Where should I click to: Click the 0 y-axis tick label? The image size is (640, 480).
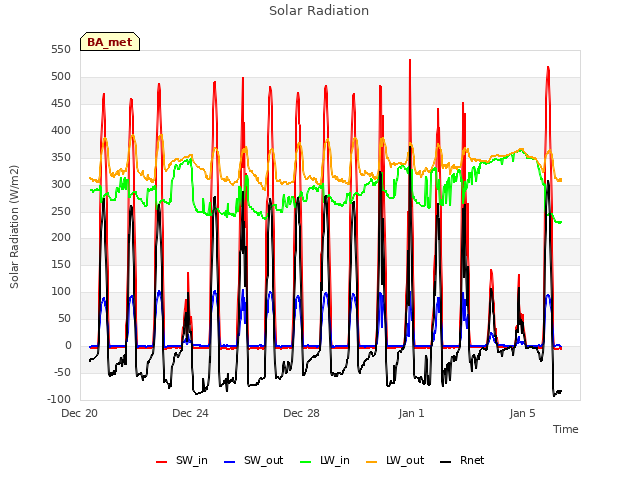[x=68, y=346]
